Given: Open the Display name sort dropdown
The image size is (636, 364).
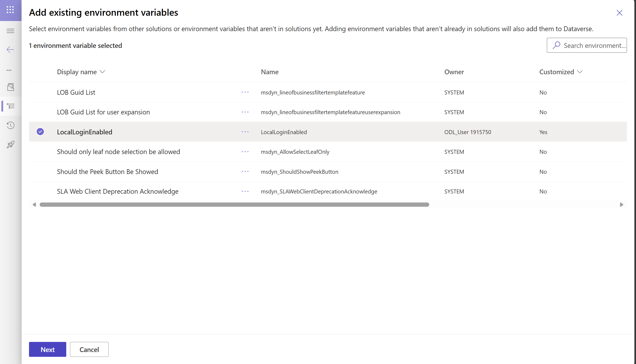Looking at the screenshot, I should pyautogui.click(x=102, y=72).
